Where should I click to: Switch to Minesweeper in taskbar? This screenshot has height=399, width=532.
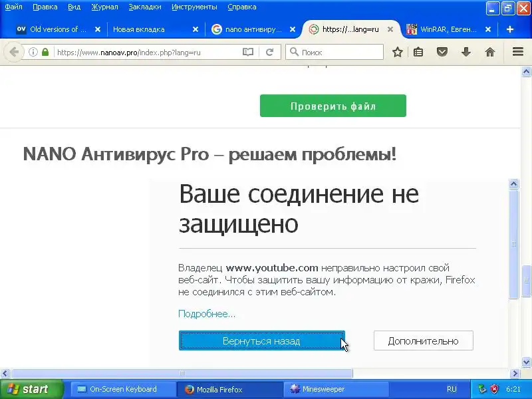[x=336, y=389]
